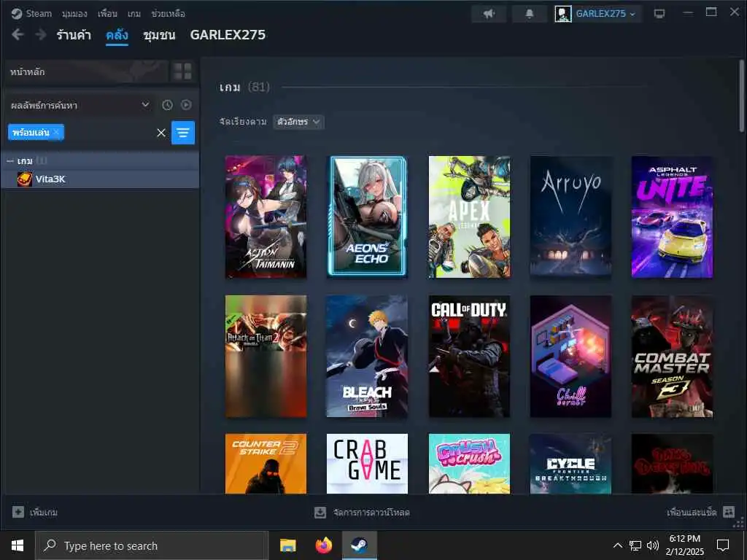Viewport: 747px width, 560px height.
Task: Open the notifications bell
Action: [x=530, y=14]
